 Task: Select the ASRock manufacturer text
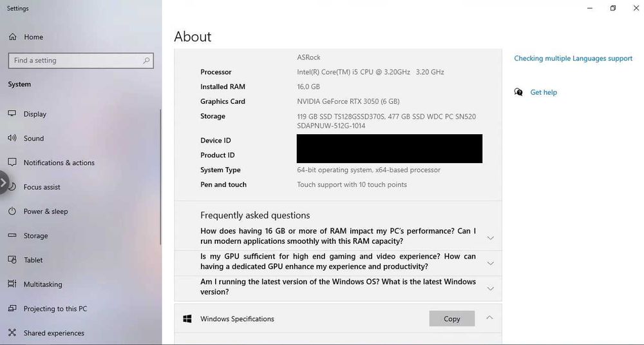coord(308,57)
